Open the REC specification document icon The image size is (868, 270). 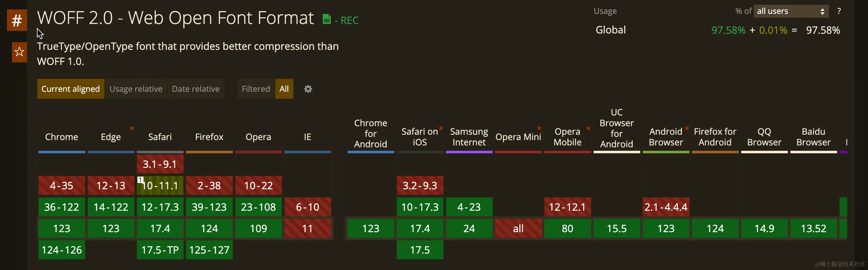coord(326,19)
